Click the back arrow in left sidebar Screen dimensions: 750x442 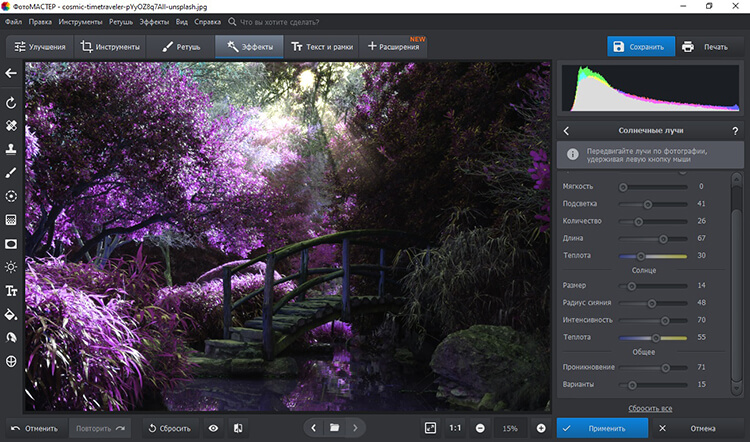[x=11, y=73]
